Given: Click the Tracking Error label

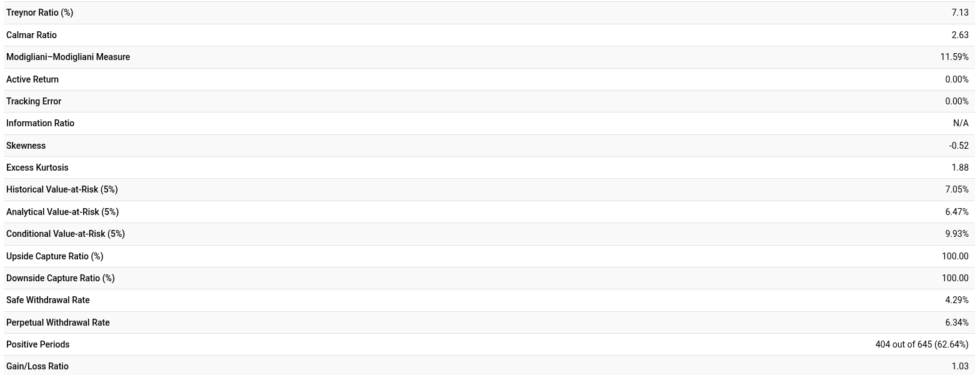Looking at the screenshot, I should tap(34, 101).
